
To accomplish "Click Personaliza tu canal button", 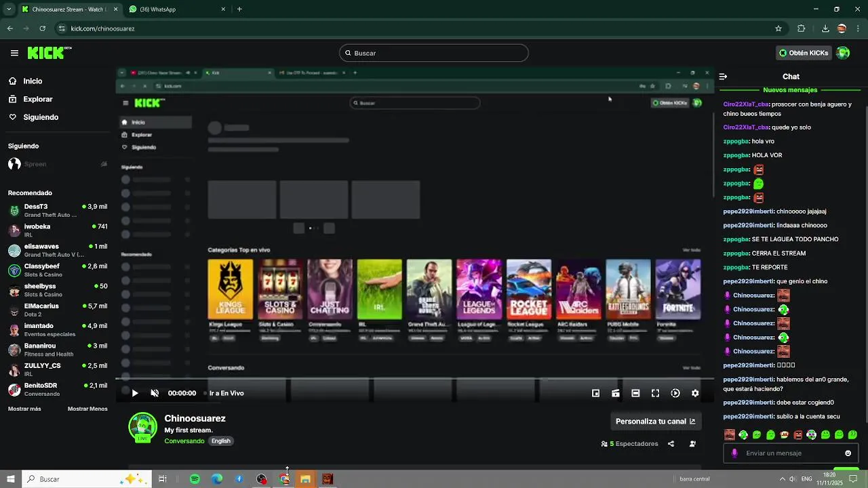I will 655,422.
